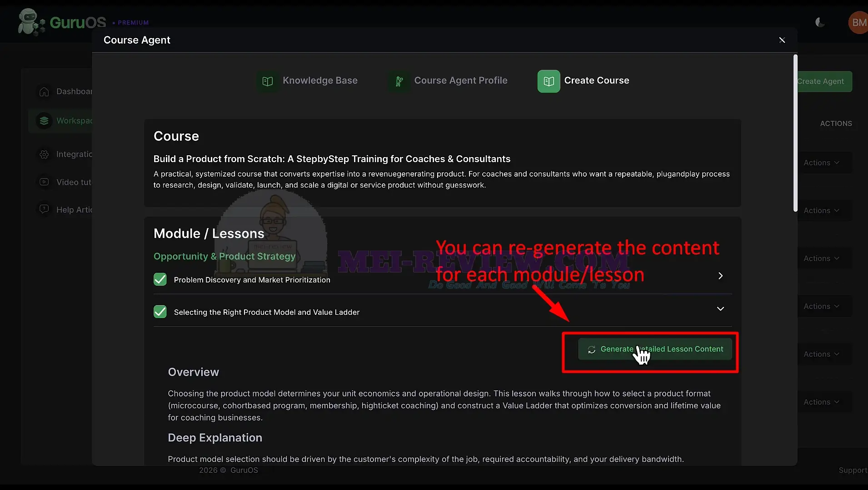Open the sixth Actions dropdown in table

click(821, 402)
